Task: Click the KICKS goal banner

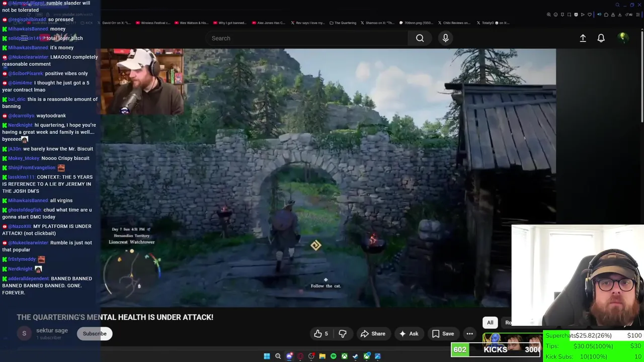Action: coord(497,349)
